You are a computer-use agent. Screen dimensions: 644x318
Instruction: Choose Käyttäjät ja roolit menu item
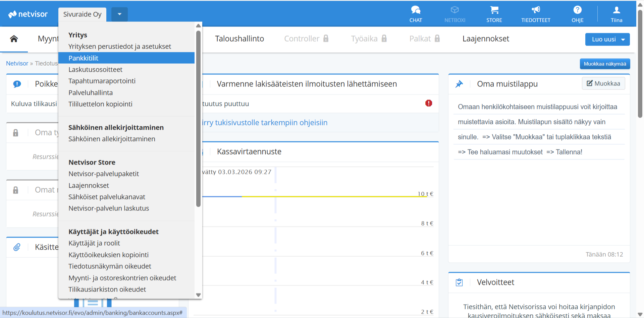pyautogui.click(x=94, y=243)
